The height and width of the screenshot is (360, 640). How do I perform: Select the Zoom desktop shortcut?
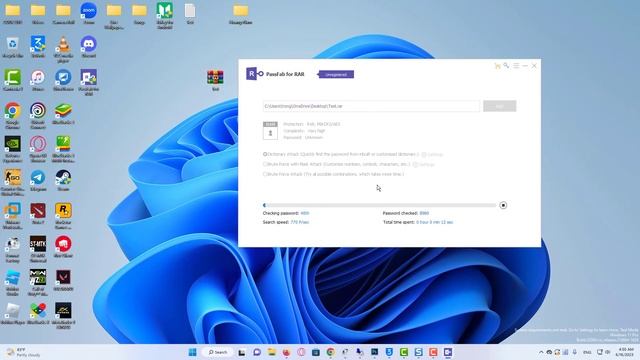(x=89, y=14)
